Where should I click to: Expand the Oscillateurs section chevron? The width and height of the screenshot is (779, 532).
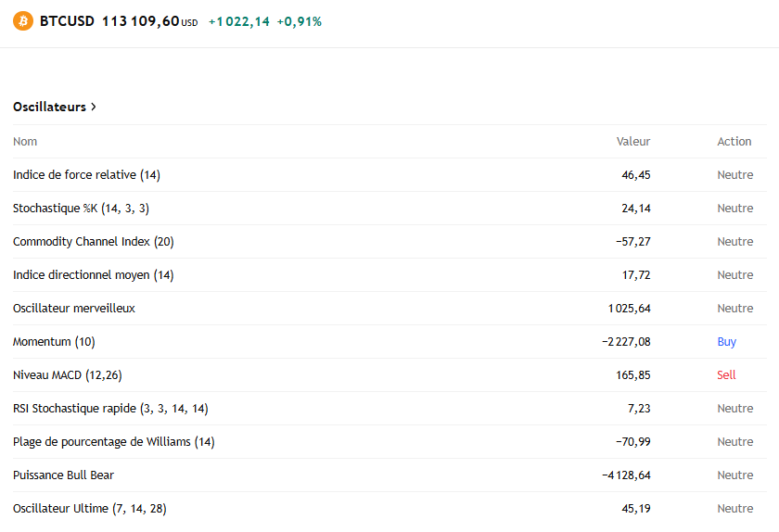coord(94,108)
